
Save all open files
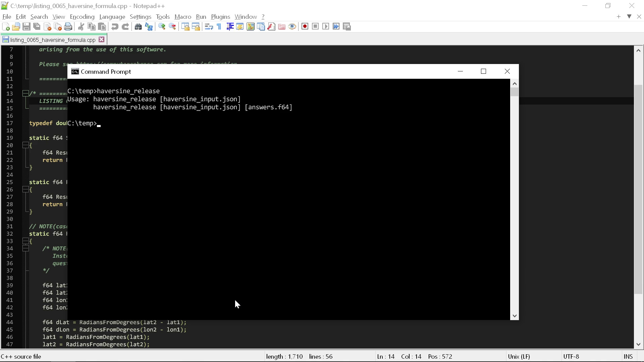(37, 26)
